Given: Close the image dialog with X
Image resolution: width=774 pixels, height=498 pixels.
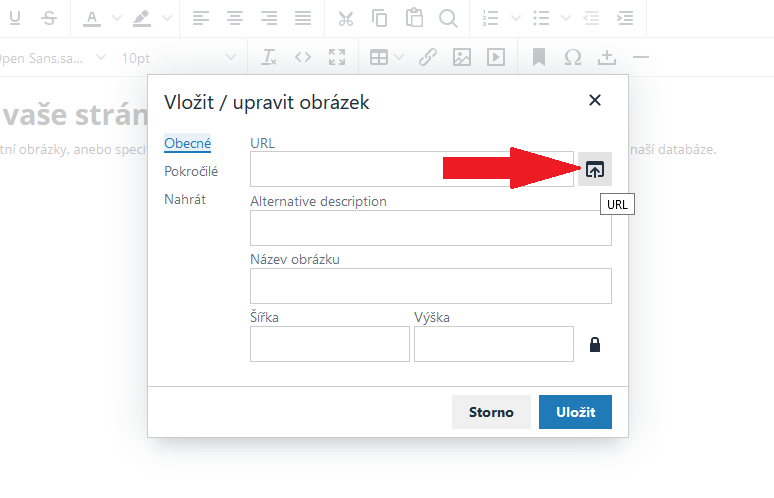Looking at the screenshot, I should coord(595,100).
